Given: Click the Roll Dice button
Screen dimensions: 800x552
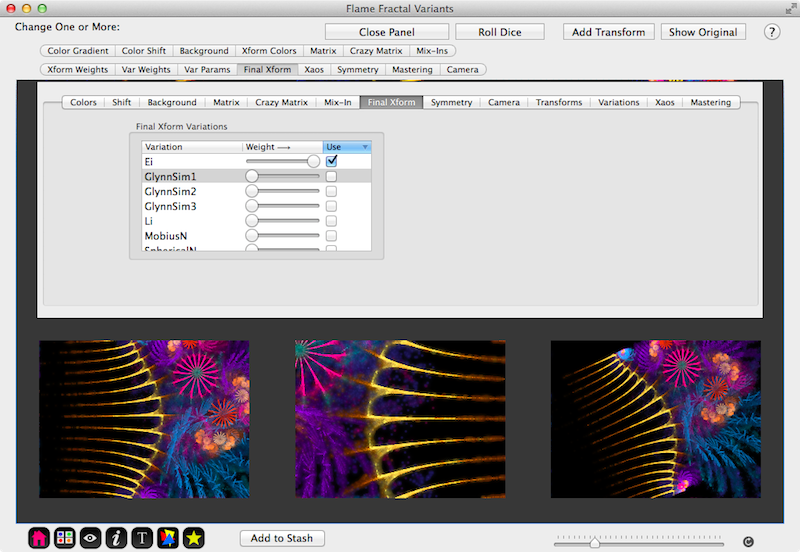Looking at the screenshot, I should point(500,32).
